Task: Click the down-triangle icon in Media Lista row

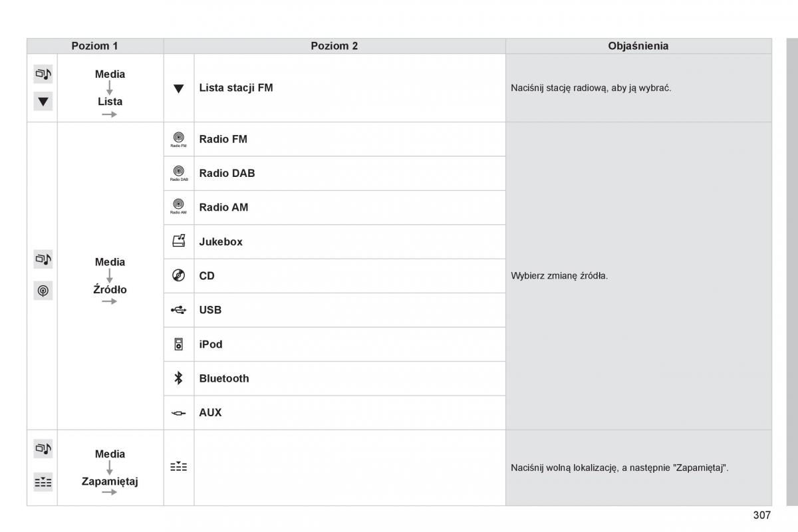Action: [43, 102]
